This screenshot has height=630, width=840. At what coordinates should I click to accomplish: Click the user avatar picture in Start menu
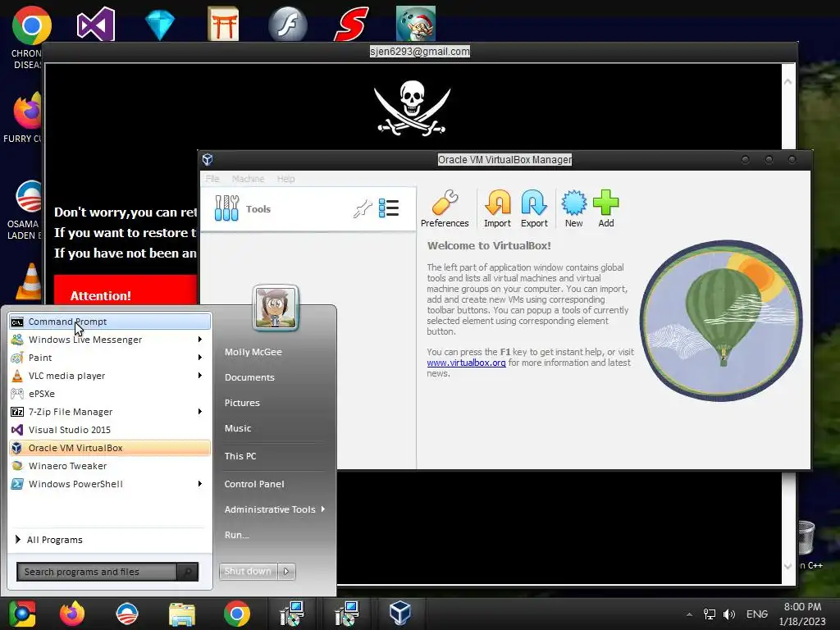pos(276,308)
